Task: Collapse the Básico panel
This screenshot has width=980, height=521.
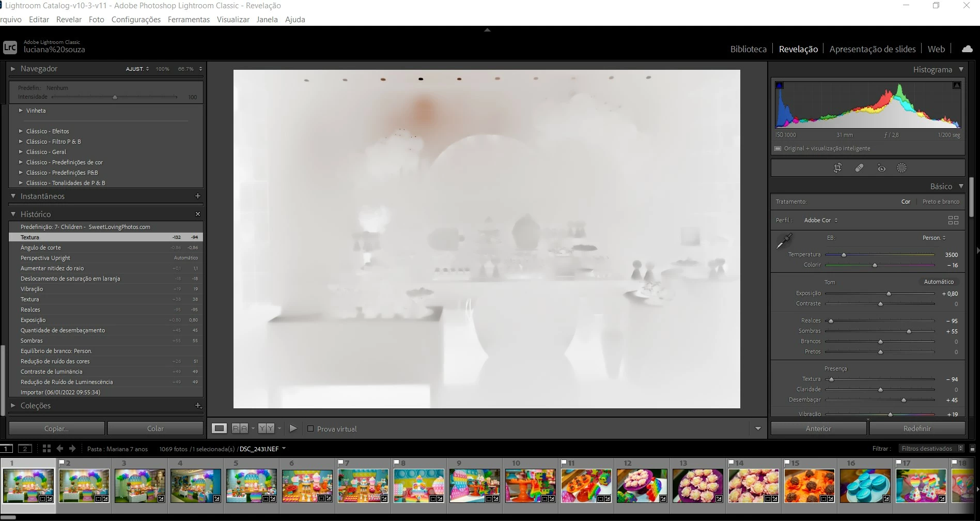Action: (961, 186)
